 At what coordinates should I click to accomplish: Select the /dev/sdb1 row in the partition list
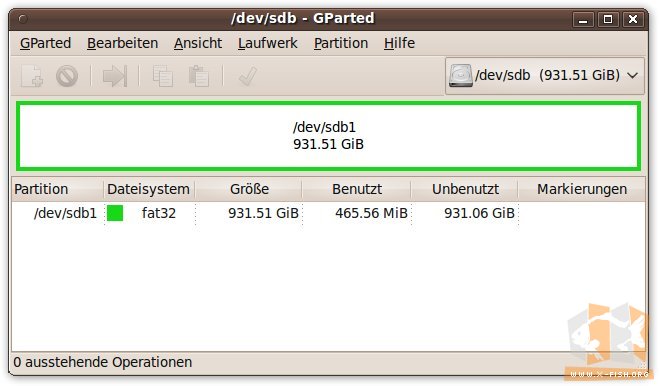click(x=328, y=213)
